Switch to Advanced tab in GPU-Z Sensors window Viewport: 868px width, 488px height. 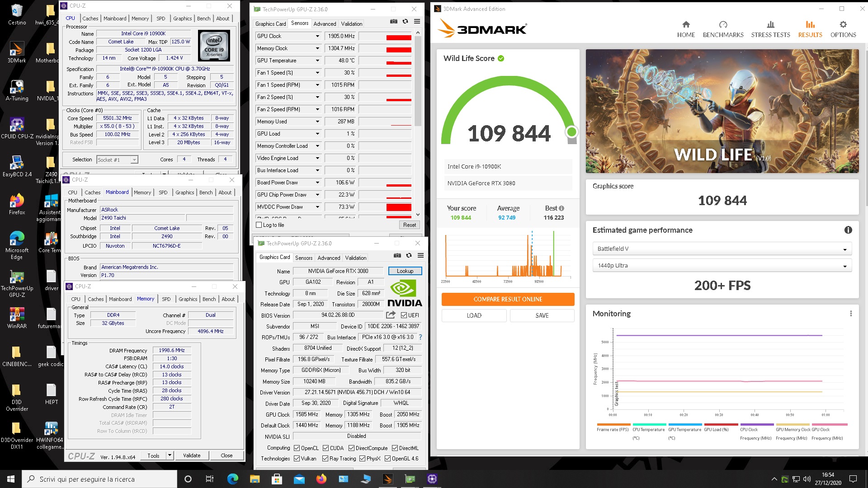click(325, 24)
